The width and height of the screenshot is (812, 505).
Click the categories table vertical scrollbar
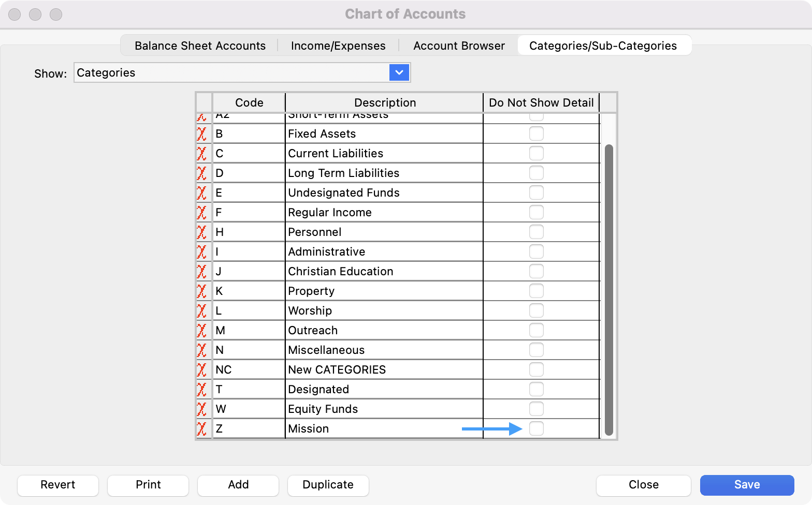[x=608, y=290]
